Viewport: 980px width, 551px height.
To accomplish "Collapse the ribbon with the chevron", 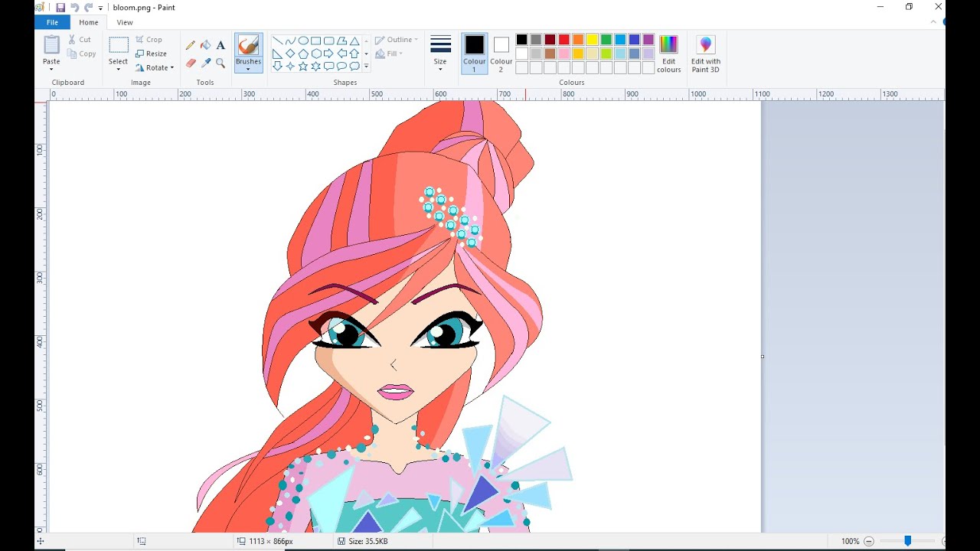I will [933, 22].
